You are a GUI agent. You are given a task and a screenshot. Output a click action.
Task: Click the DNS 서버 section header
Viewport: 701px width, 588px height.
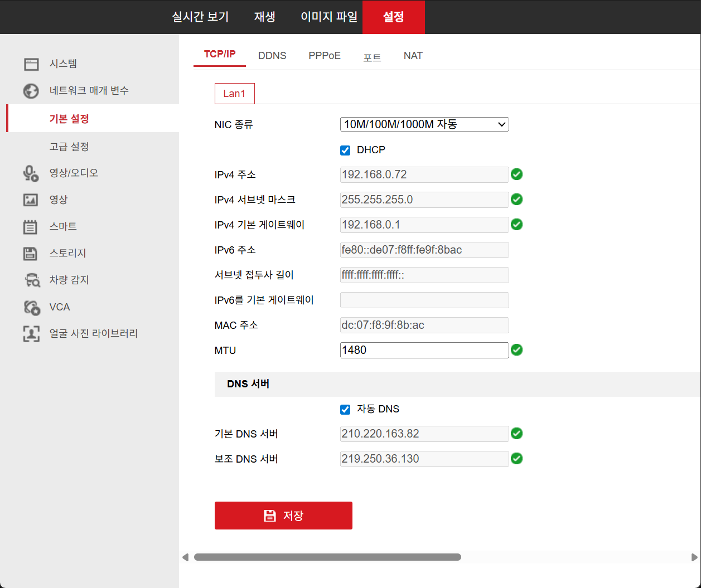click(x=457, y=384)
